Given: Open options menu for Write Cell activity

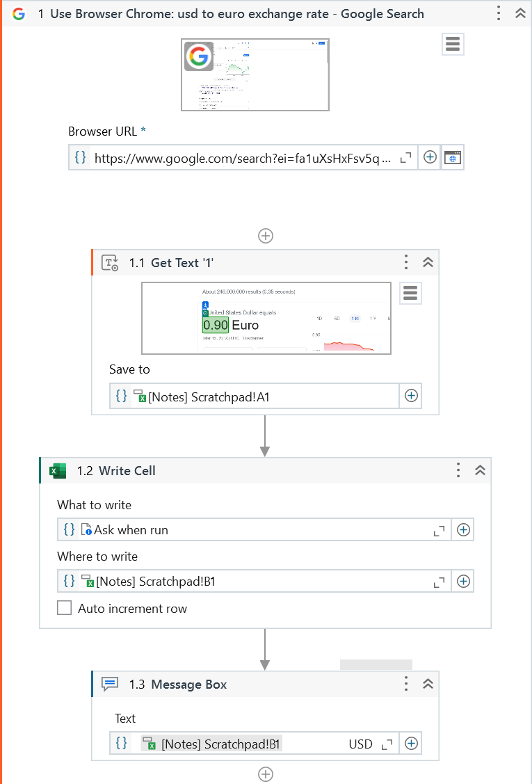Looking at the screenshot, I should 458,470.
